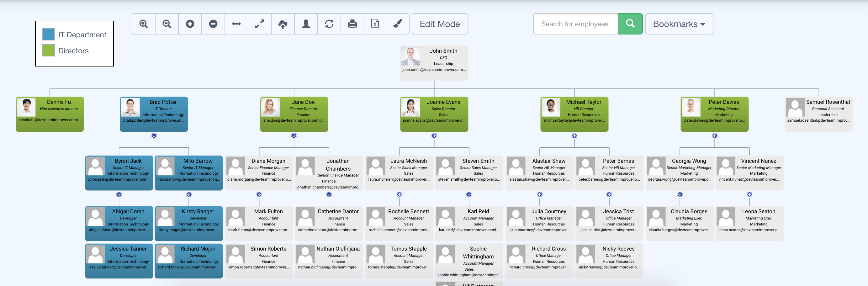Click the zoom in magnifier icon
Viewport: 868px width, 286px height.
(x=144, y=24)
